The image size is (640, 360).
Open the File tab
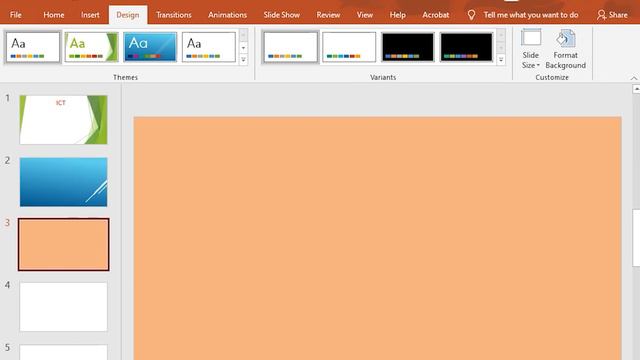(16, 15)
